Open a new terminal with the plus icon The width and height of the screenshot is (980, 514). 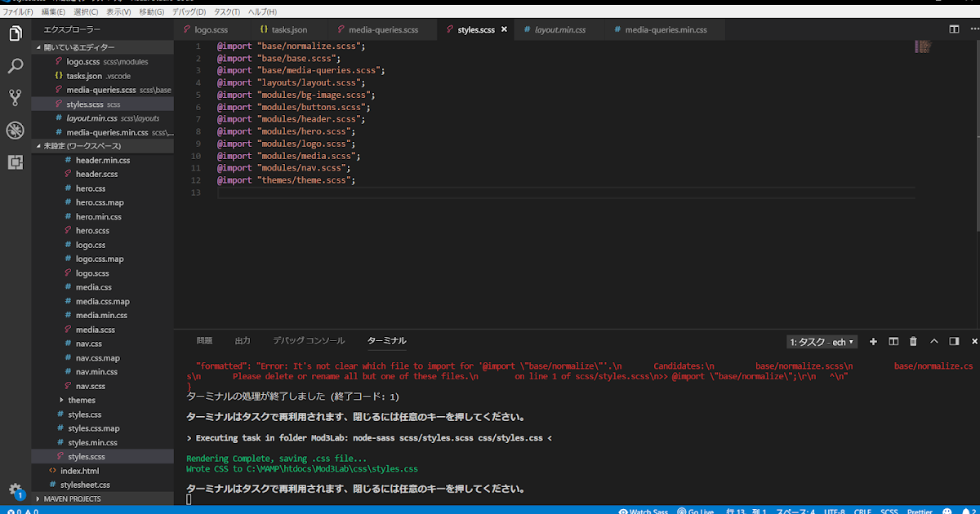point(873,342)
